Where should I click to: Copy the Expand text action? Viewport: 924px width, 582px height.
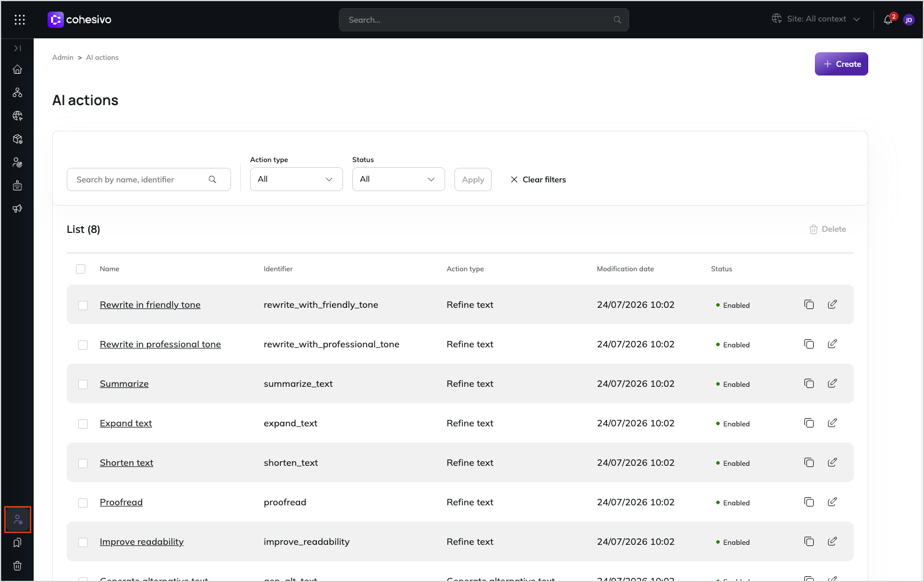[809, 423]
